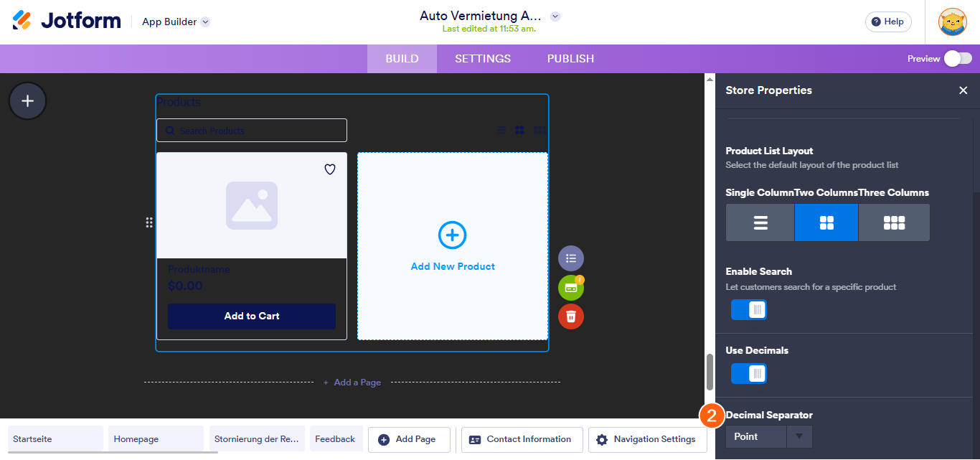Close the Store Properties panel

[963, 90]
